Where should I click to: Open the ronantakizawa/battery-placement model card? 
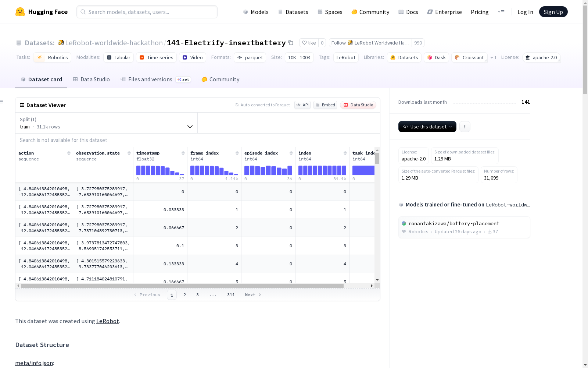464,227
